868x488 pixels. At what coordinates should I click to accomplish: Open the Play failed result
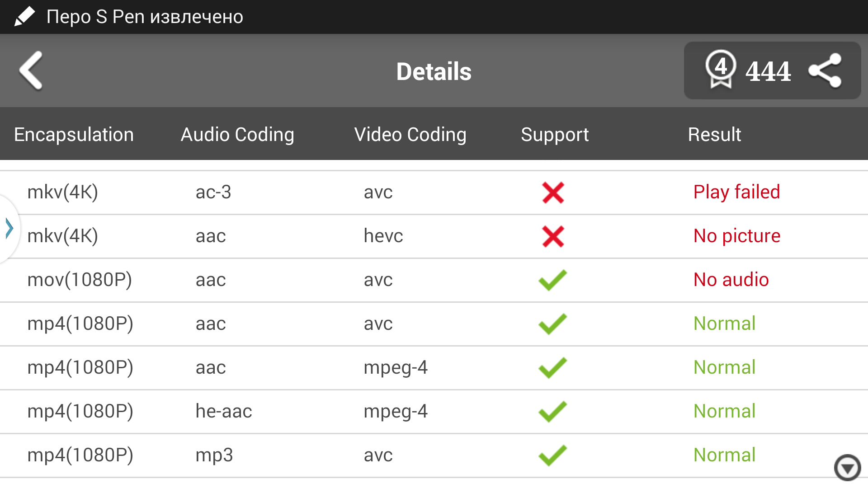(736, 192)
